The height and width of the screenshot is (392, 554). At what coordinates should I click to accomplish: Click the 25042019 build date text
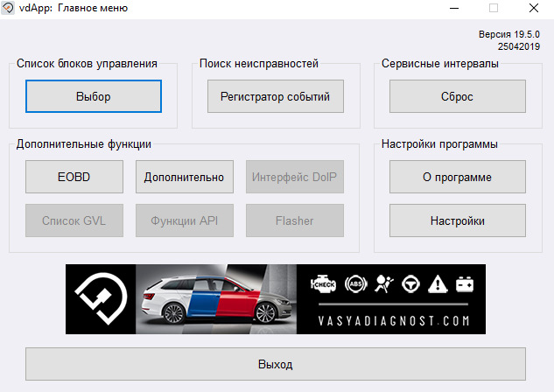click(x=519, y=46)
